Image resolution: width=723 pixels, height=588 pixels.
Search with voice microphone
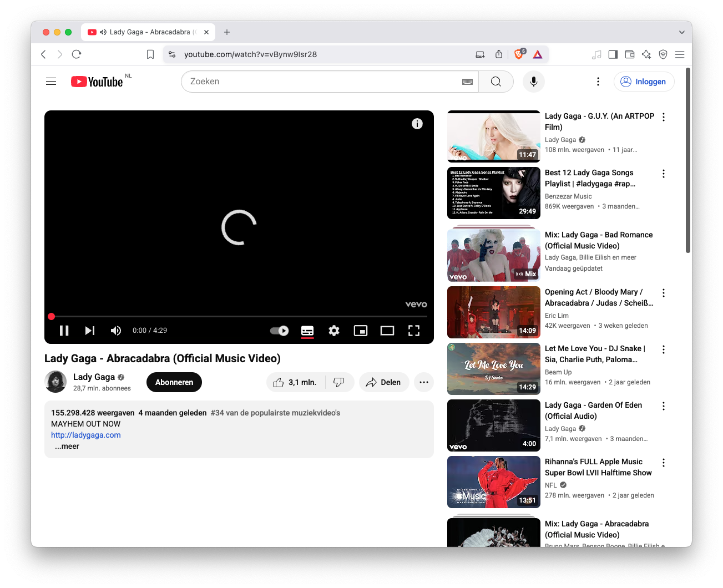(x=533, y=82)
